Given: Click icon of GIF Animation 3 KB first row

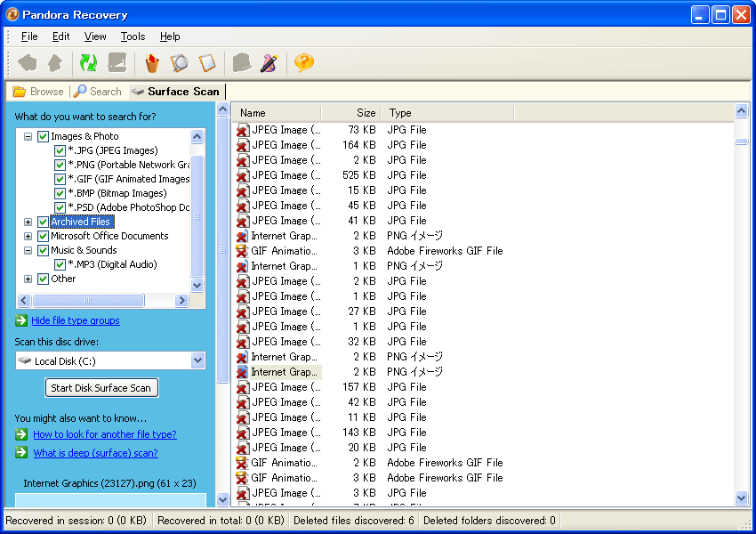Looking at the screenshot, I should click(x=242, y=251).
